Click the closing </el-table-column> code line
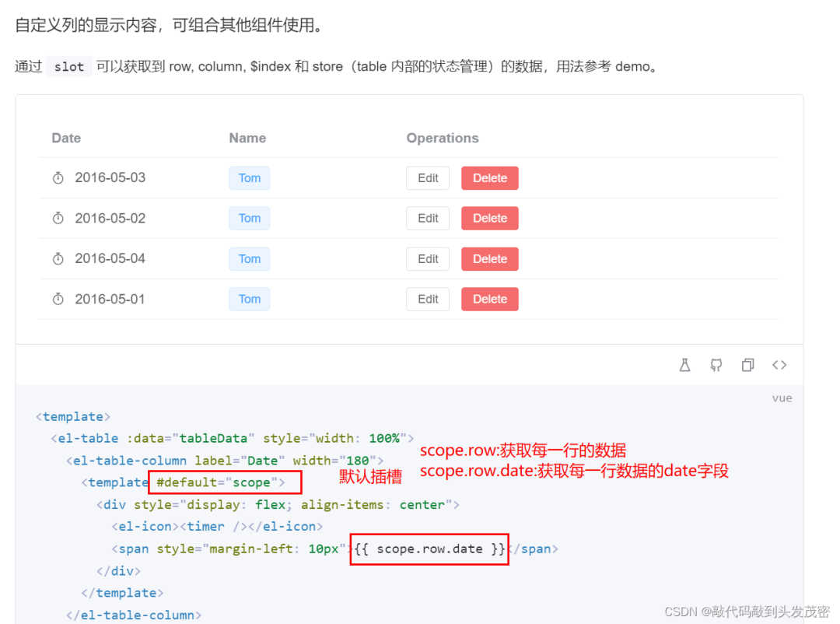The width and height of the screenshot is (840, 624). [134, 615]
